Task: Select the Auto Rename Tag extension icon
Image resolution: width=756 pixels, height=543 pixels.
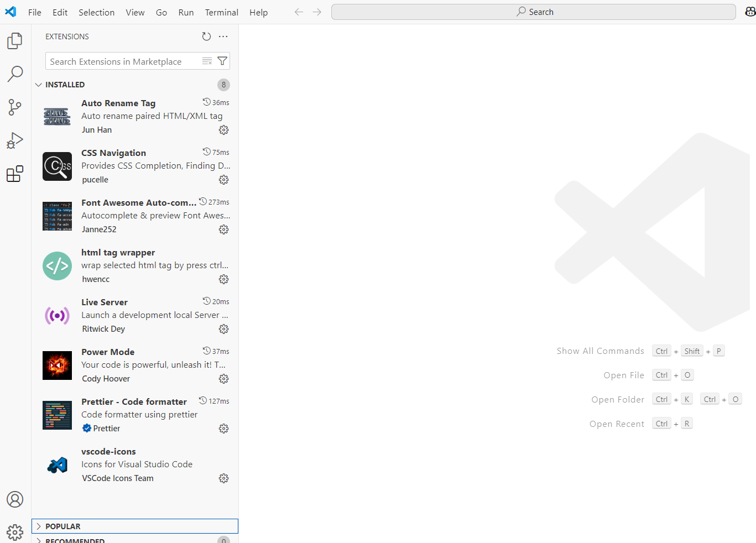Action: click(57, 117)
